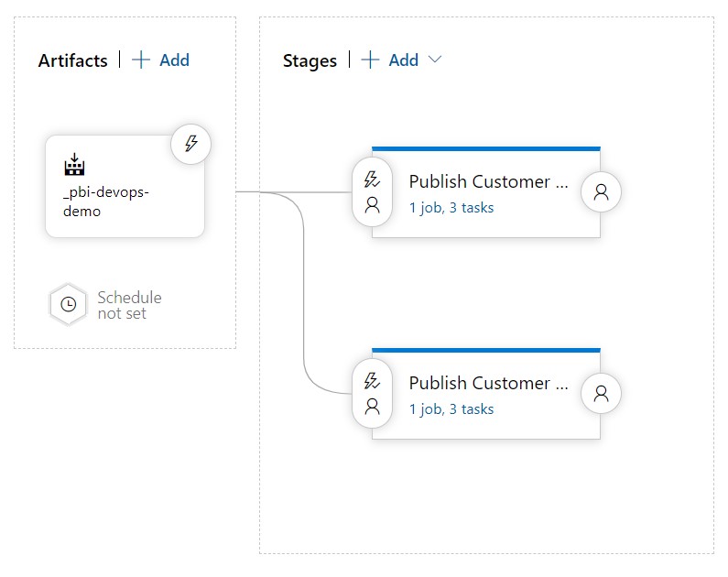Viewport: 728px width, 577px height.
Task: Open the top stage's post-deployment conditions
Action: click(x=601, y=191)
